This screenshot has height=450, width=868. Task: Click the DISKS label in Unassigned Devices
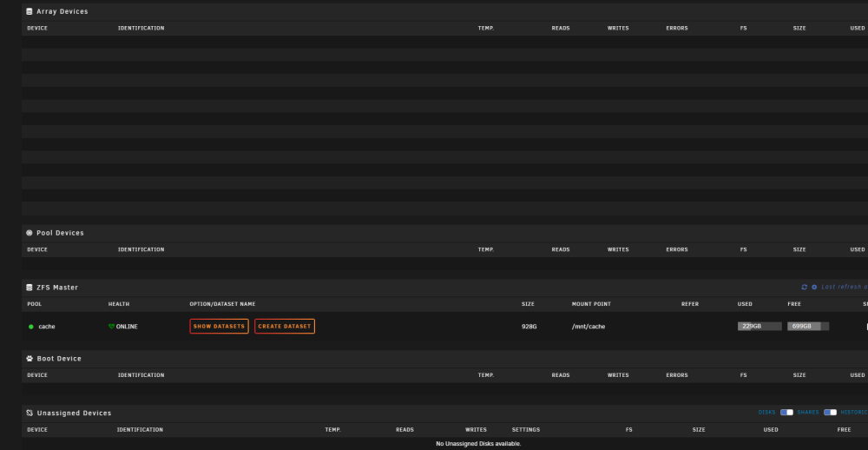point(766,413)
